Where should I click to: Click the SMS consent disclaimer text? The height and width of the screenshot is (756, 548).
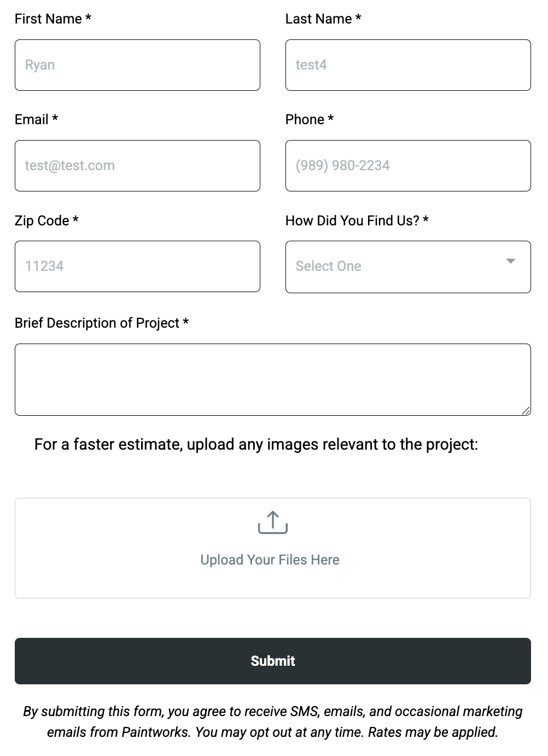[273, 721]
